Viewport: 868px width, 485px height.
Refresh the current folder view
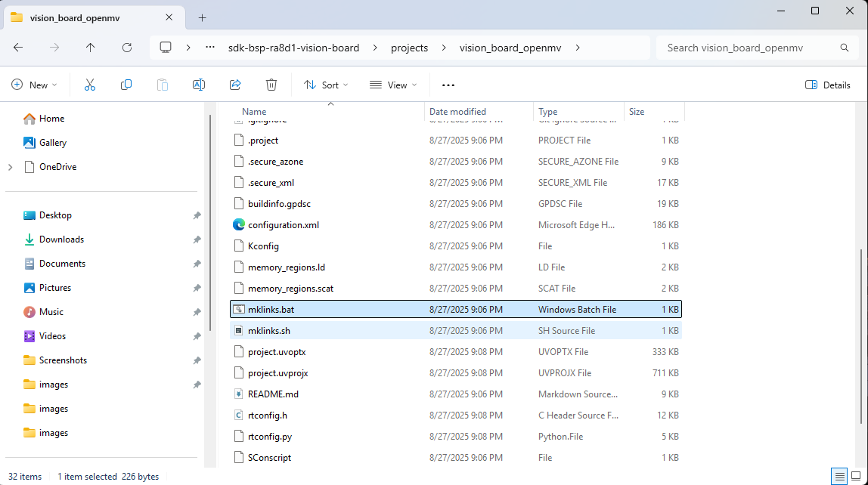click(127, 48)
